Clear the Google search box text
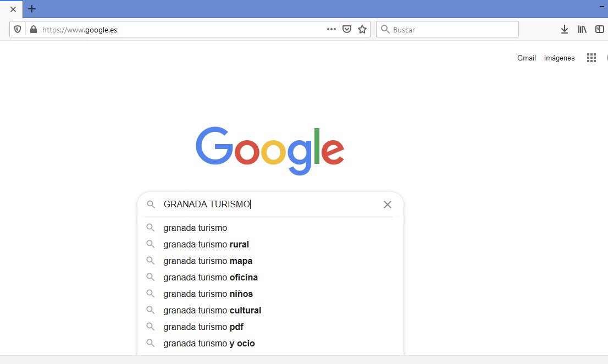The image size is (608, 364). [x=388, y=205]
